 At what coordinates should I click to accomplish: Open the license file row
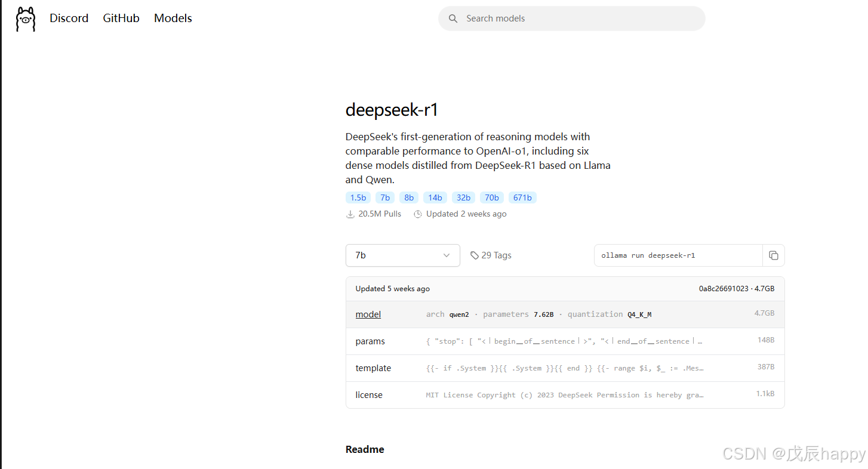click(x=565, y=395)
